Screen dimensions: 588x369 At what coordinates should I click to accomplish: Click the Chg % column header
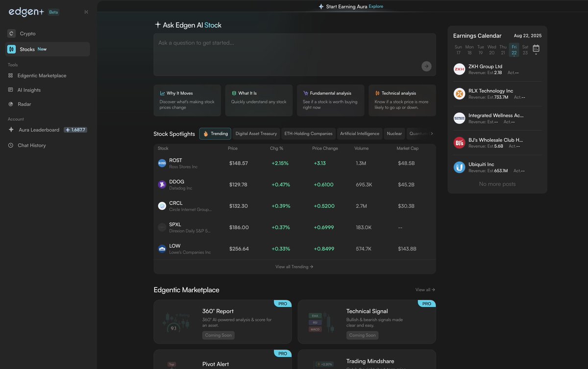click(276, 148)
